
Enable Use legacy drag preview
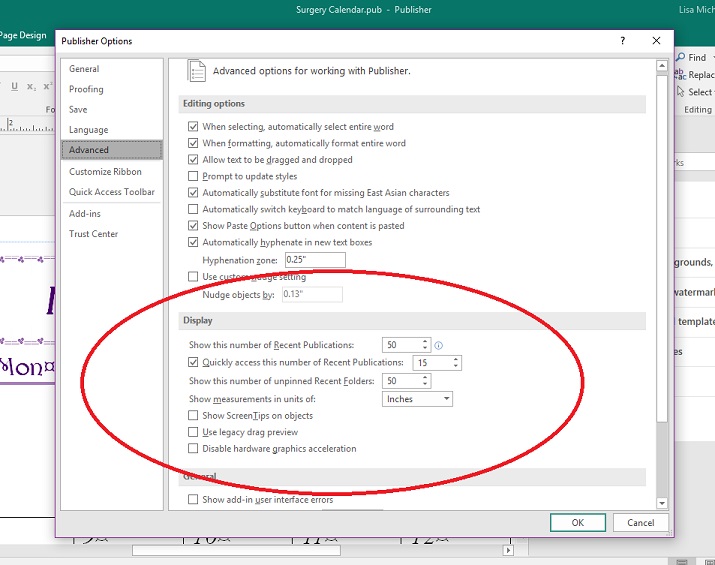point(193,432)
